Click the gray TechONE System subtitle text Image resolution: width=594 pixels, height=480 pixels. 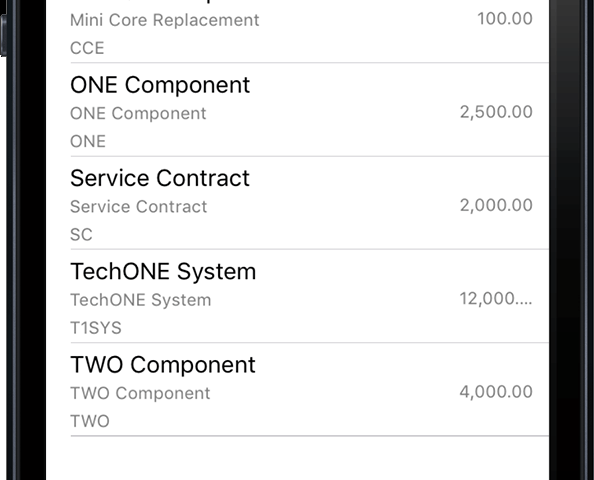(141, 300)
